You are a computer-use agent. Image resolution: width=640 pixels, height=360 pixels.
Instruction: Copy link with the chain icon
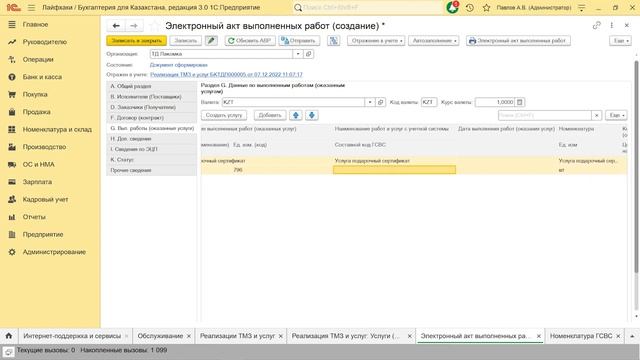pos(596,25)
